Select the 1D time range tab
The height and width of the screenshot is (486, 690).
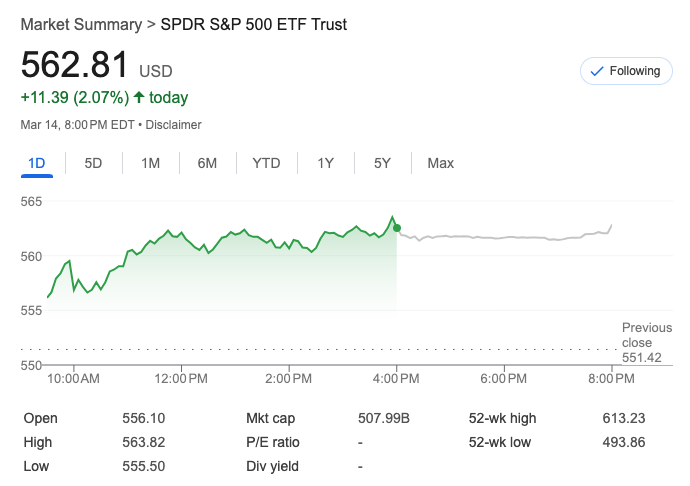click(36, 163)
